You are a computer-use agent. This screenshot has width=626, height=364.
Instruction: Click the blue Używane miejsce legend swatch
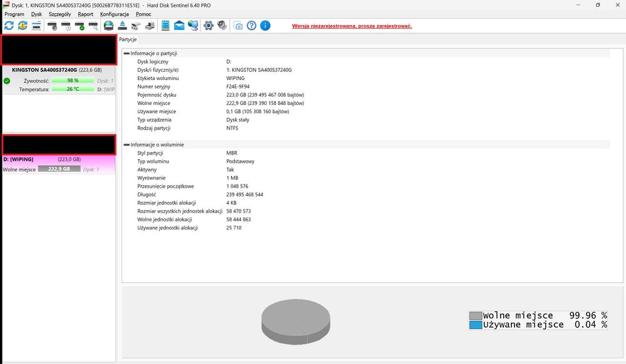point(476,325)
